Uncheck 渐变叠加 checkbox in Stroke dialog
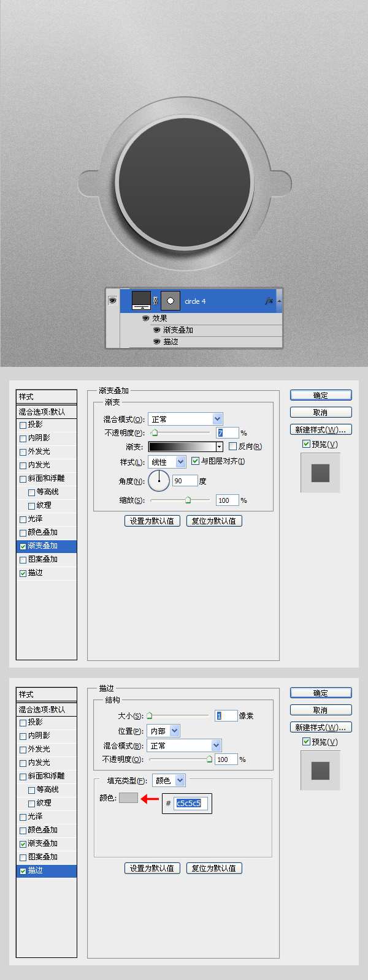 [x=23, y=843]
